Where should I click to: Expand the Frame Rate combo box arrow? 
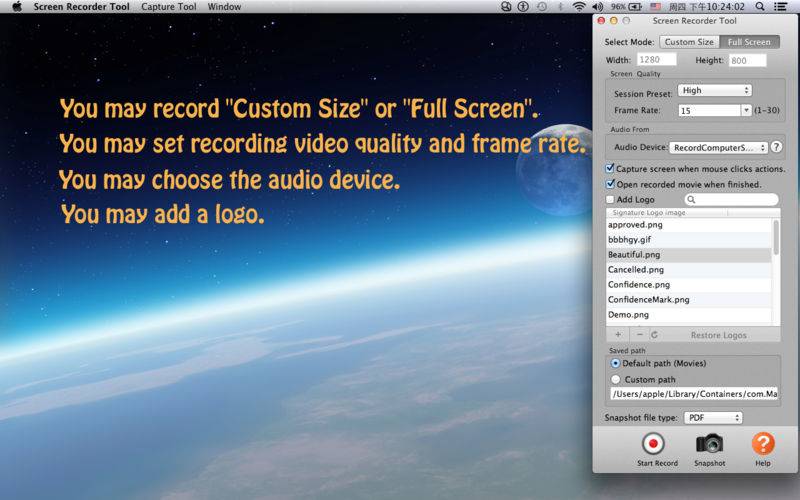[x=746, y=110]
